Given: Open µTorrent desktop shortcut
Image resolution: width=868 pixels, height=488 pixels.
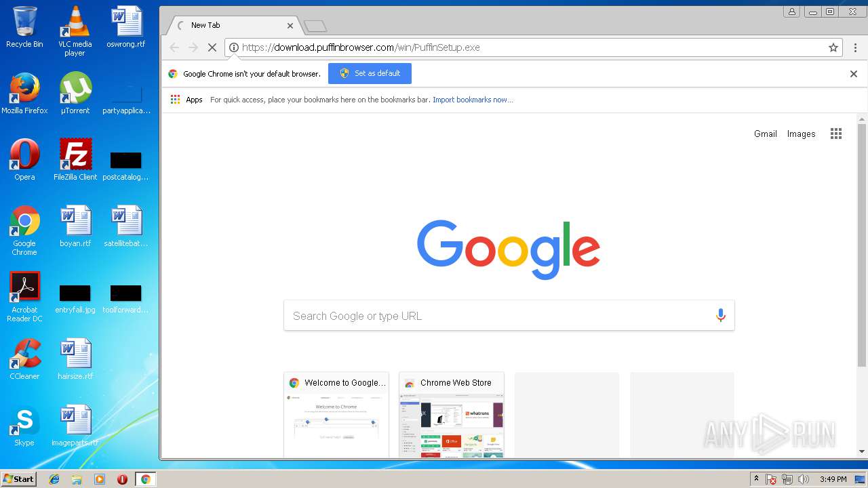Looking at the screenshot, I should [75, 93].
